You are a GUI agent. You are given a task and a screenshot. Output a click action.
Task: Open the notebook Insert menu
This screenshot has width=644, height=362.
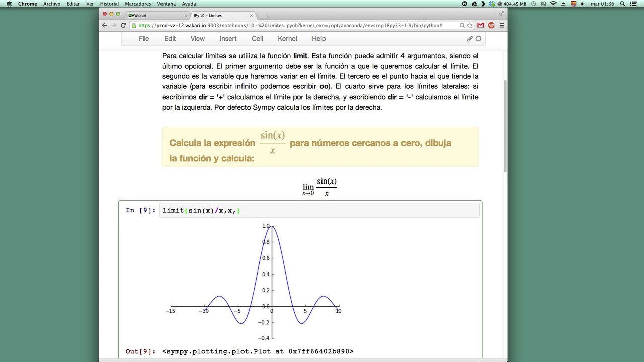(228, 39)
